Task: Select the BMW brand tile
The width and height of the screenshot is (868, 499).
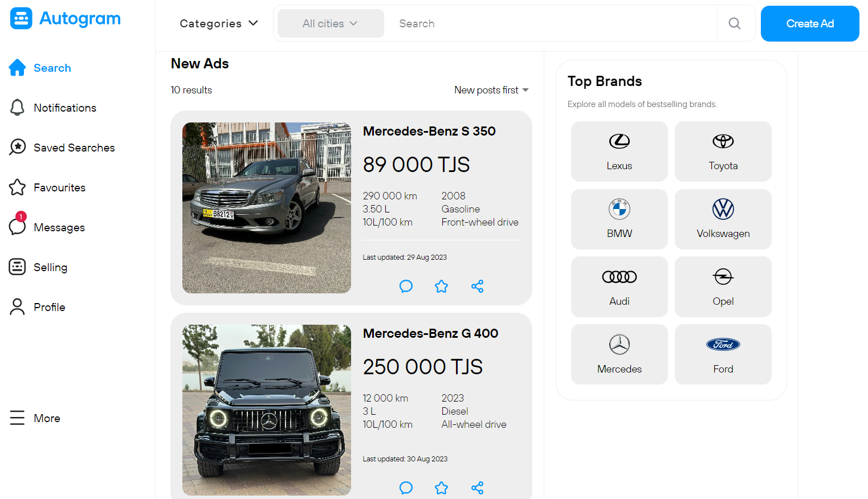Action: (x=620, y=219)
